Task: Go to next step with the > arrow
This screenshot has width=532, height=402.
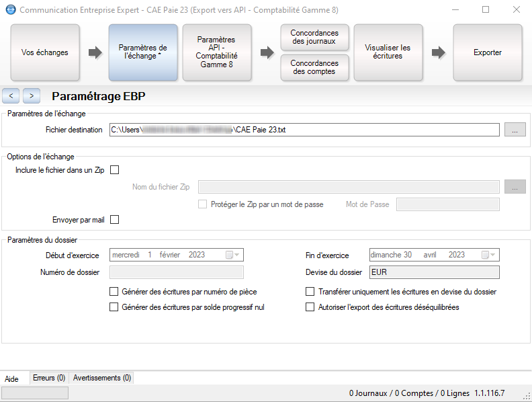Action: point(32,95)
